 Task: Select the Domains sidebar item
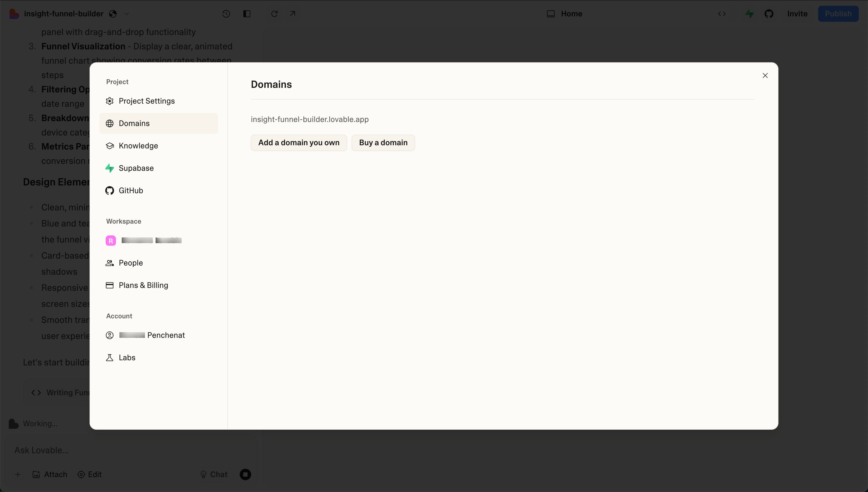pyautogui.click(x=158, y=123)
